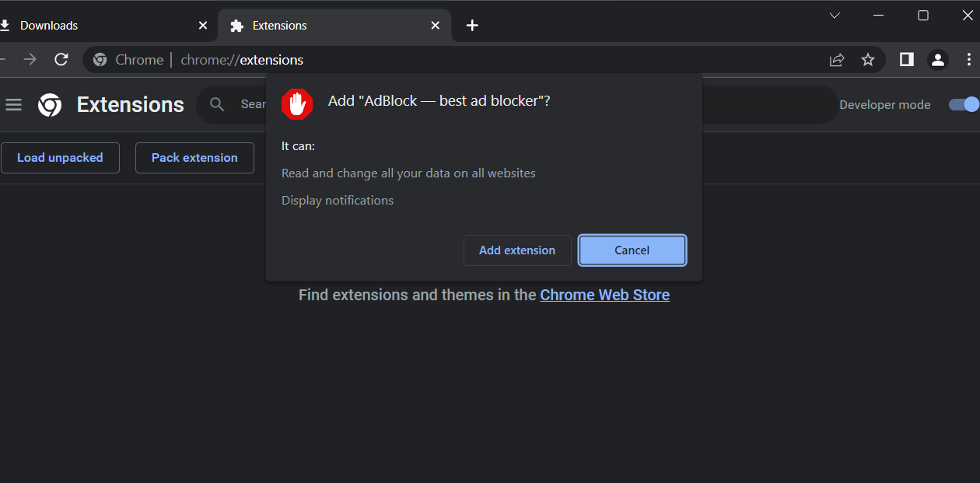The height and width of the screenshot is (483, 980).
Task: Click Add extension to install AdBlock
Action: pyautogui.click(x=517, y=250)
